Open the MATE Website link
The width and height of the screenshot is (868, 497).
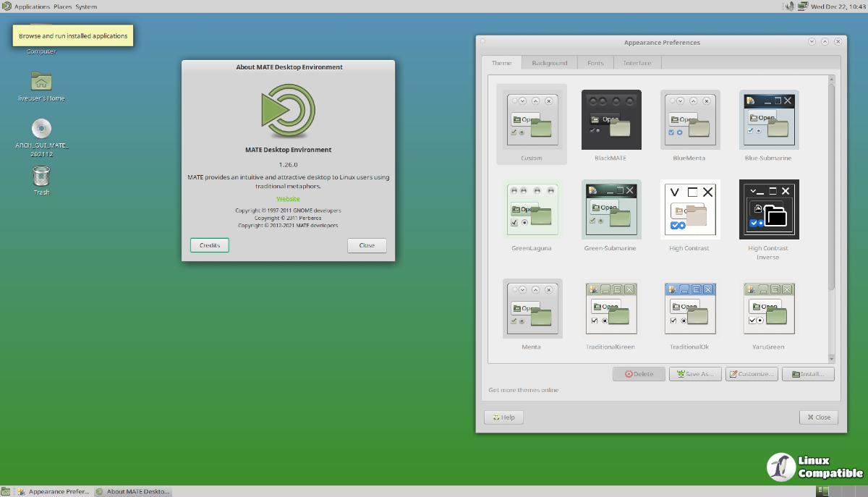click(288, 199)
